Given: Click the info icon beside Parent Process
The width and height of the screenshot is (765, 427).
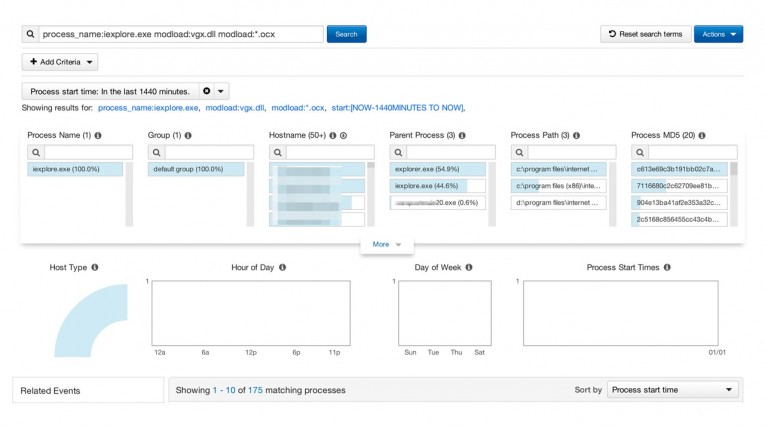Looking at the screenshot, I should (462, 135).
